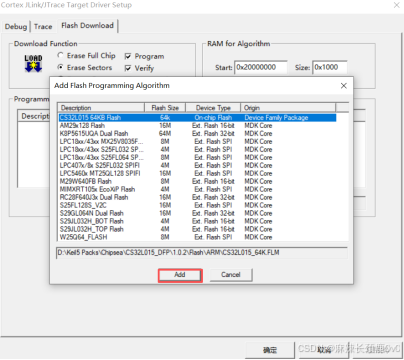Select LPC18xx/43xx S25FL064 entry
Viewport: 404px width, 360px height.
pos(197,157)
